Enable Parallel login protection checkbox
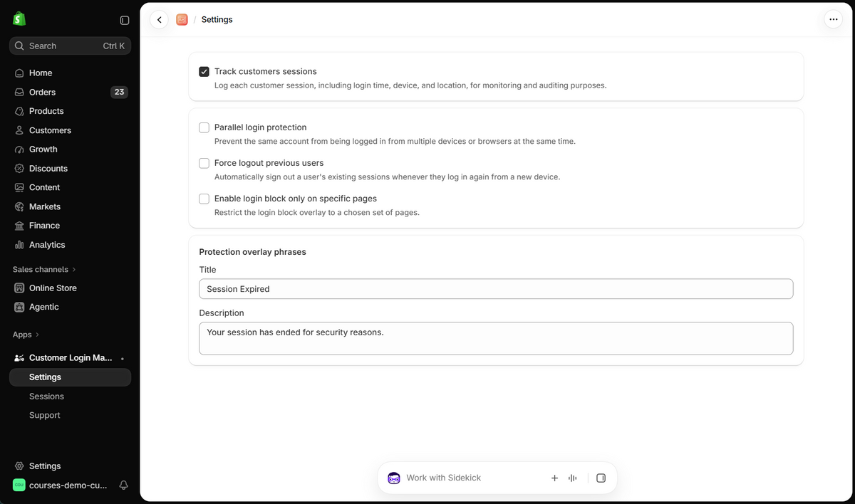Screen dimensions: 855x504 [x=204, y=128]
